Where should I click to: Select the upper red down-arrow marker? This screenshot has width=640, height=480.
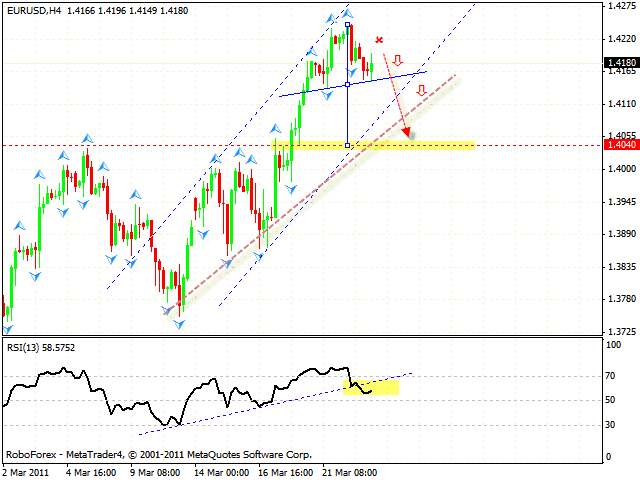coord(398,60)
